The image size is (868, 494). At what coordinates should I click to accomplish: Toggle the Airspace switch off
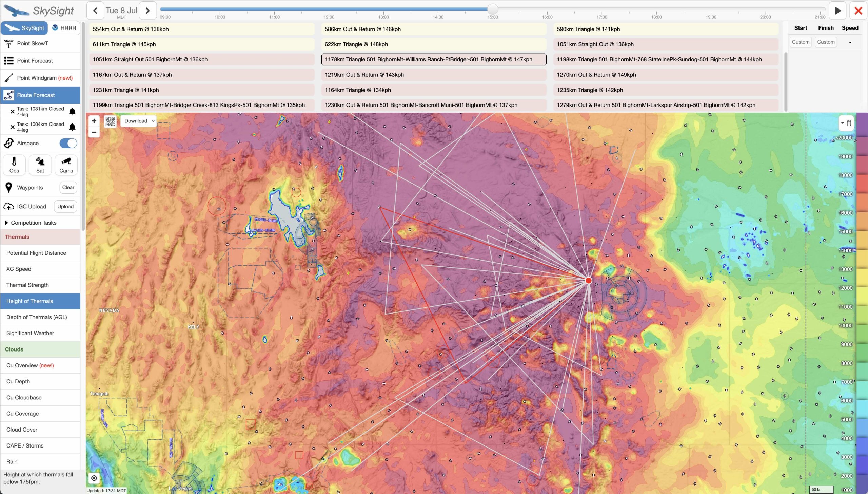tap(68, 143)
